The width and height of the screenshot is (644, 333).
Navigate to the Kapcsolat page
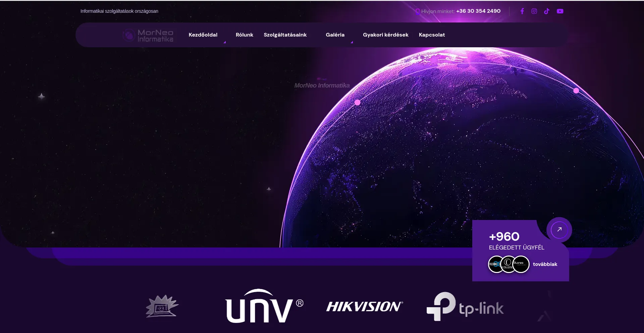click(432, 35)
